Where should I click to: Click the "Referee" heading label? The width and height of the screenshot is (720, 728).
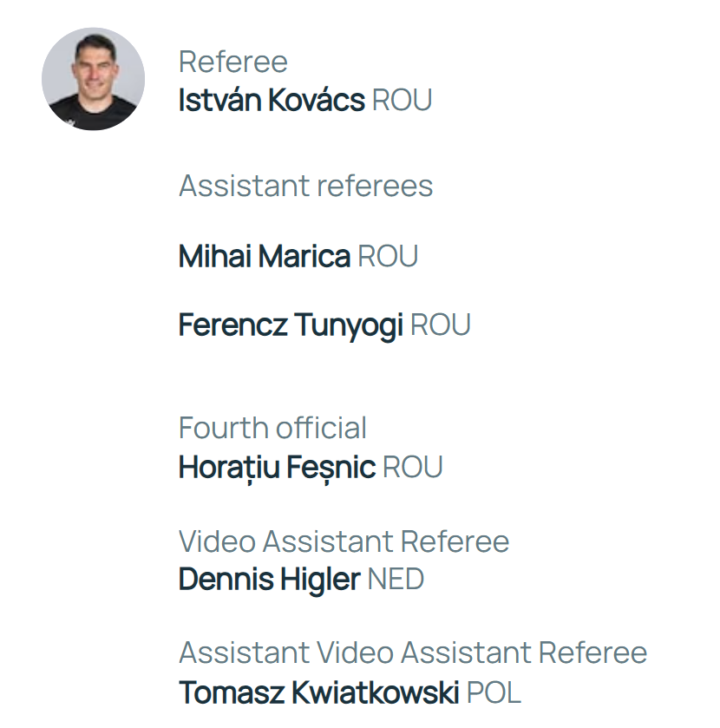pos(232,62)
